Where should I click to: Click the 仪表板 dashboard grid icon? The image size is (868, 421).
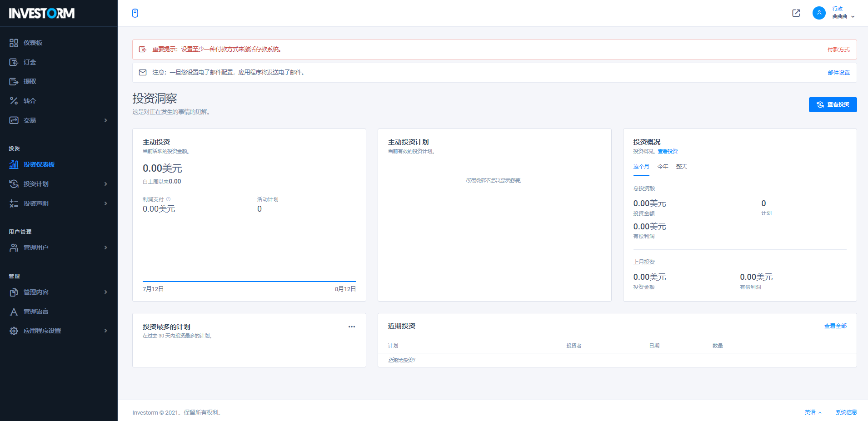point(14,43)
